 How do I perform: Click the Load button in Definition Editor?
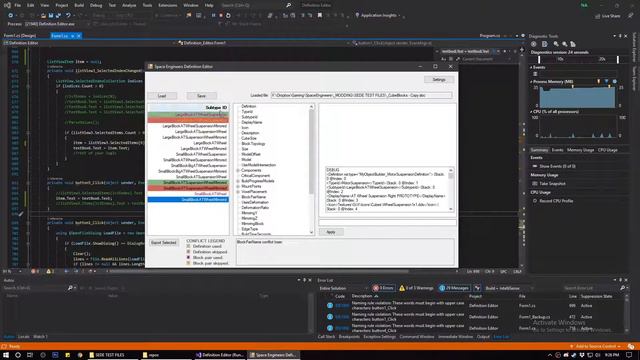click(x=162, y=96)
